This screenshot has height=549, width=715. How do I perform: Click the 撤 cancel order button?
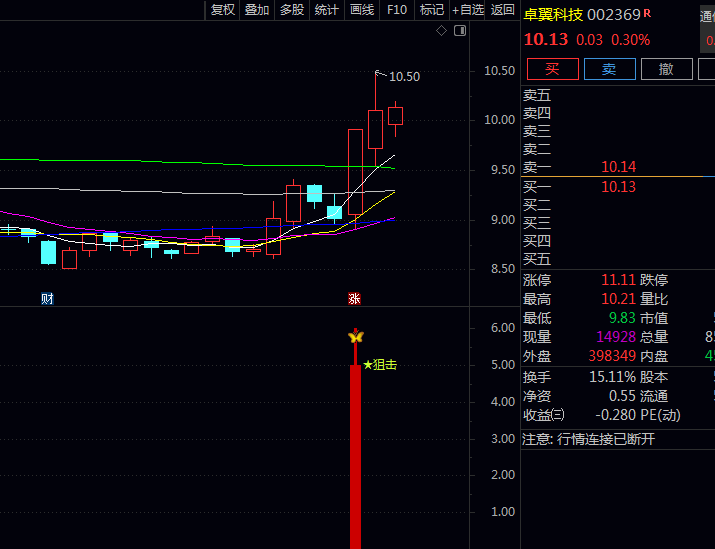coord(667,69)
